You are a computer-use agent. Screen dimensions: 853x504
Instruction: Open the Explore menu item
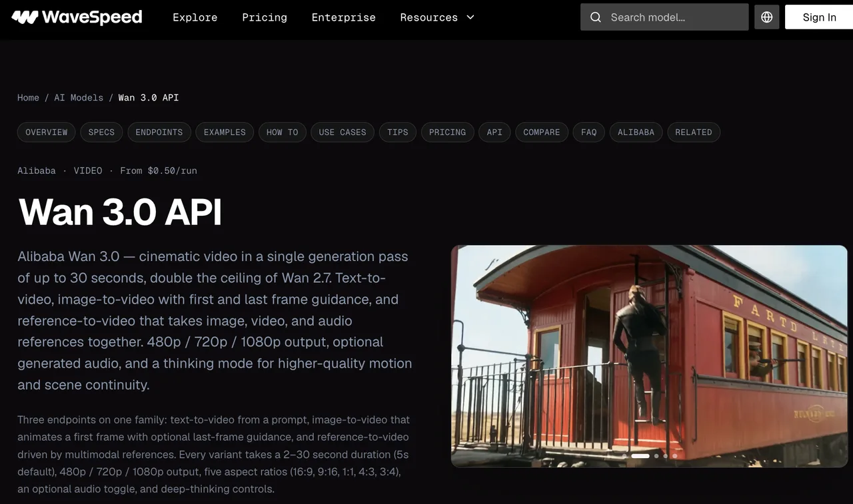195,17
